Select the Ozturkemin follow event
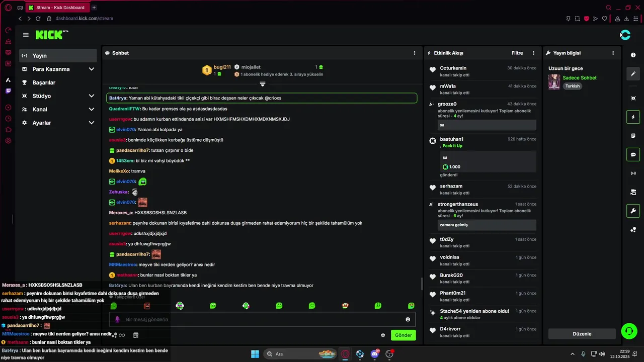Image resolution: width=644 pixels, height=362 pixels. pos(483,71)
